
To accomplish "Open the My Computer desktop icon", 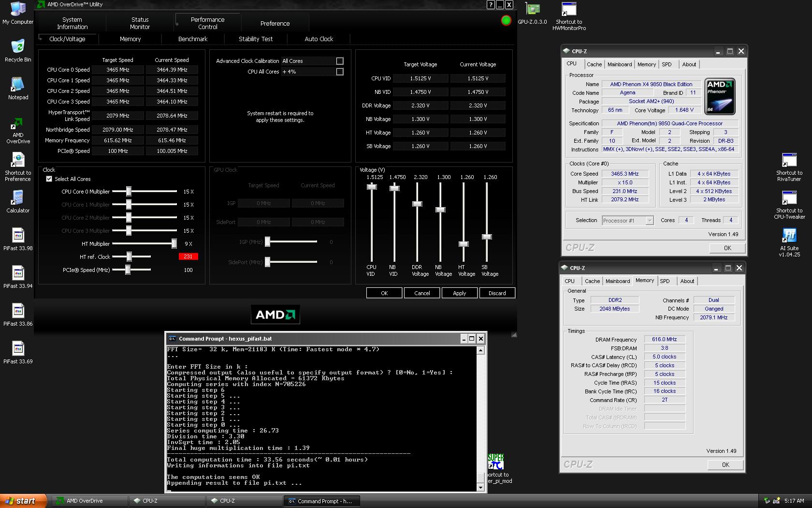I will 18,13.
